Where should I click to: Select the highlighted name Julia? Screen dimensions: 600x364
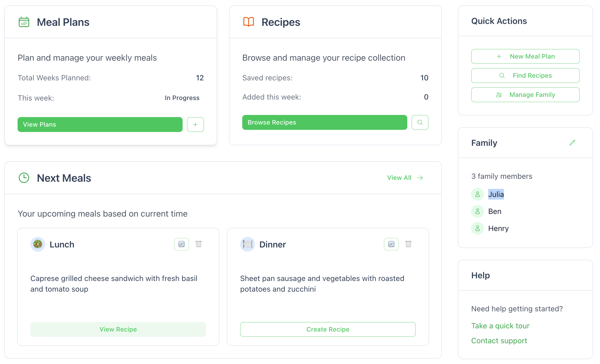pos(496,194)
